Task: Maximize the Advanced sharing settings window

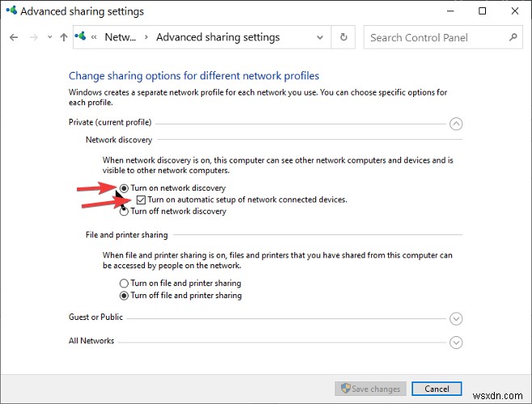Action: click(482, 11)
